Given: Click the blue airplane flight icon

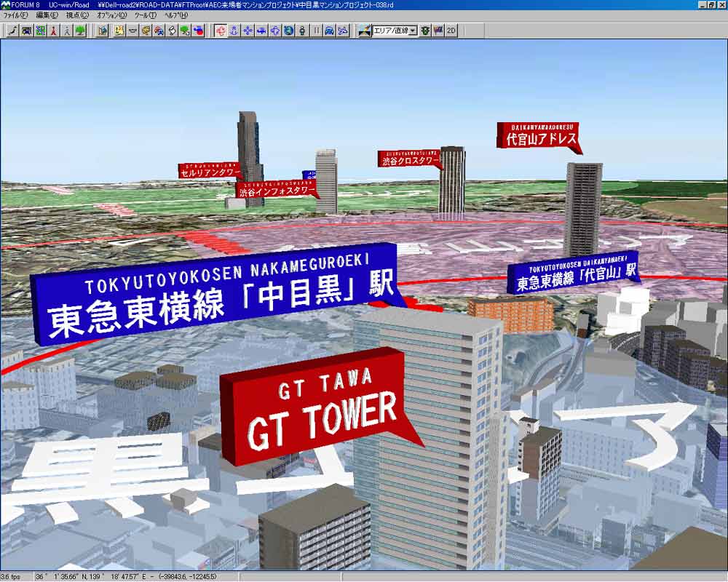Looking at the screenshot, I should pos(343,31).
